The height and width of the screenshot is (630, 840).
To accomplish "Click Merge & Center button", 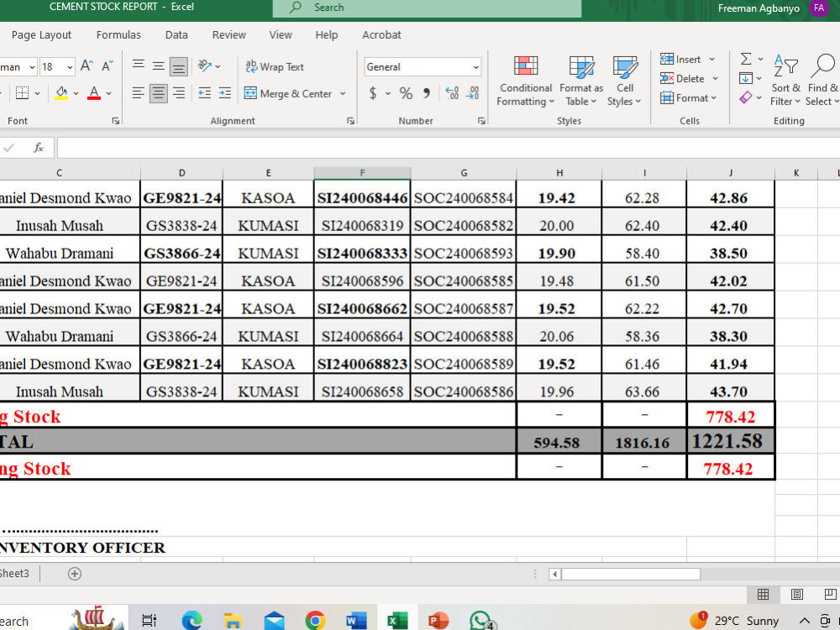I will [287, 93].
